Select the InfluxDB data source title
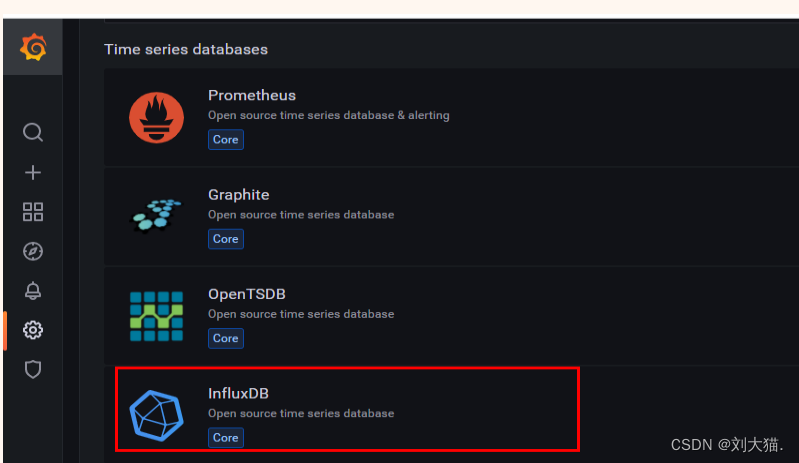The width and height of the screenshot is (799, 463). tap(238, 393)
